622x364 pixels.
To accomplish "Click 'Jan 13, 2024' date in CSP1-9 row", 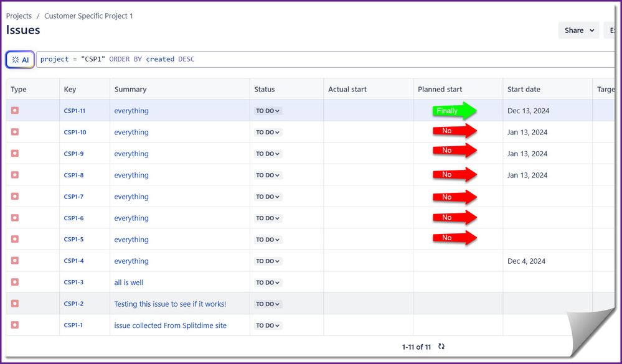I will [527, 154].
